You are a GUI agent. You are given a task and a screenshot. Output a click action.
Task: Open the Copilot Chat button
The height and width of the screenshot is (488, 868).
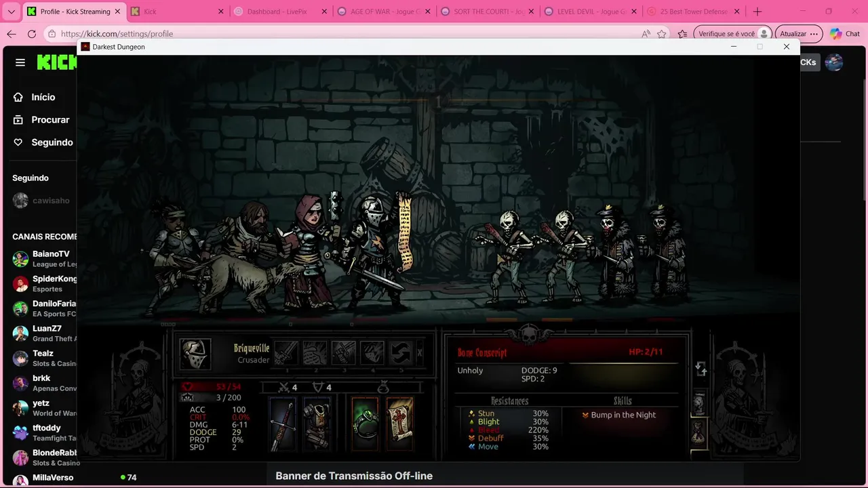(x=845, y=34)
